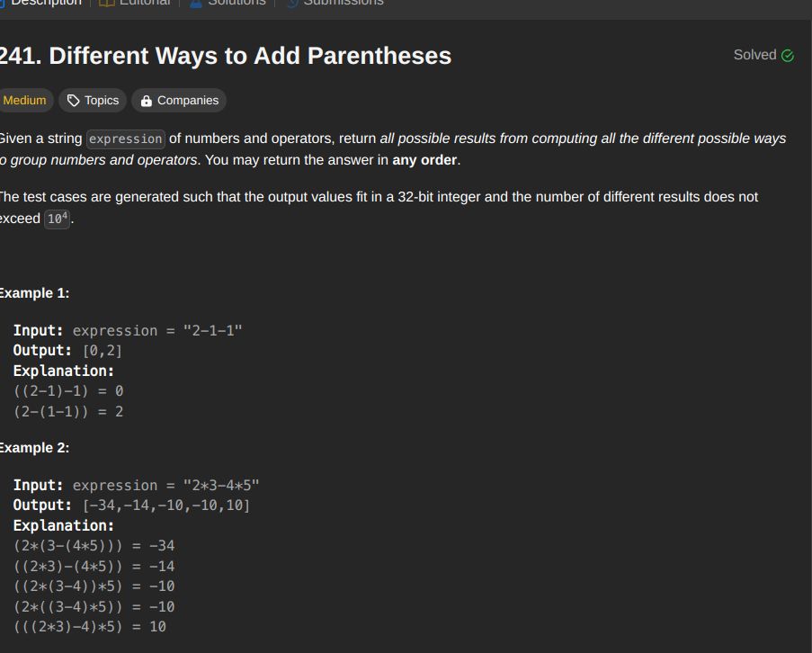Switch to the Description tab
Viewport: 812px width, 653px height.
[x=41, y=3]
